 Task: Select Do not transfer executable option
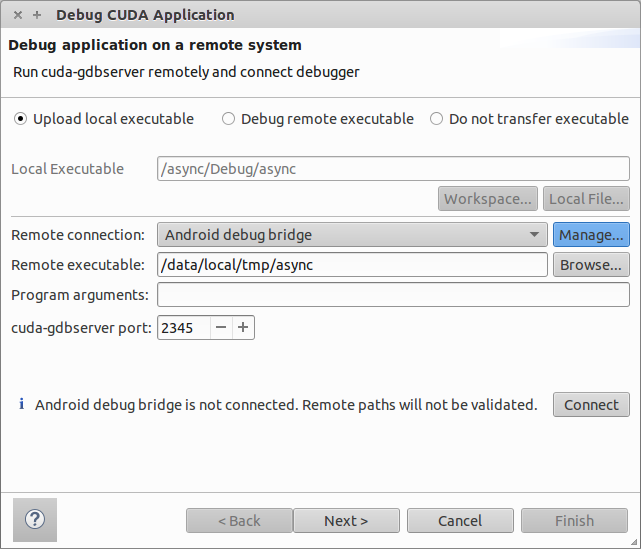pos(436,119)
